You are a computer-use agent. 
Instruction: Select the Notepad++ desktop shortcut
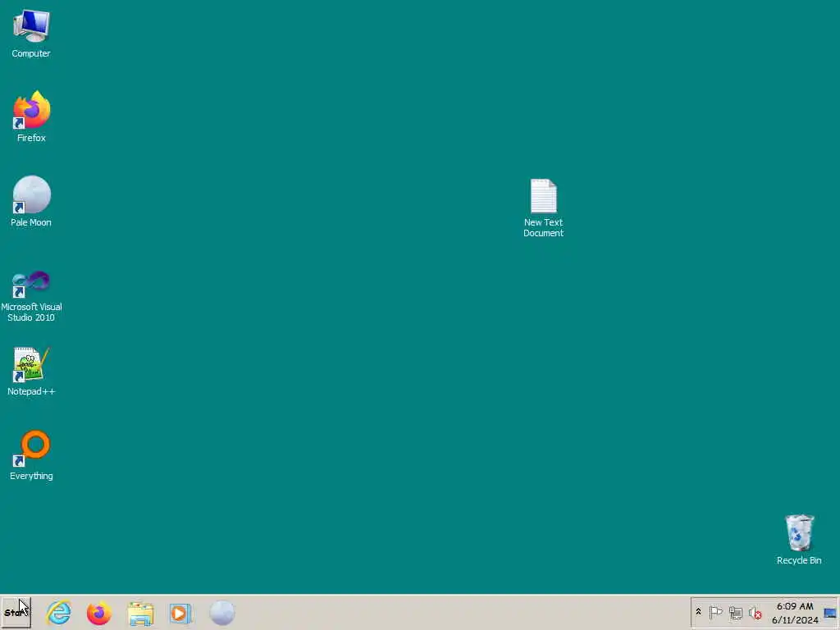(31, 372)
